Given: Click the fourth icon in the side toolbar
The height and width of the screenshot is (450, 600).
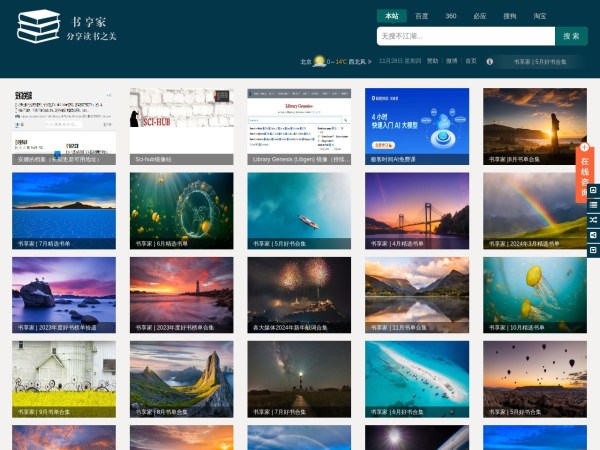Looking at the screenshot, I should coord(593,234).
